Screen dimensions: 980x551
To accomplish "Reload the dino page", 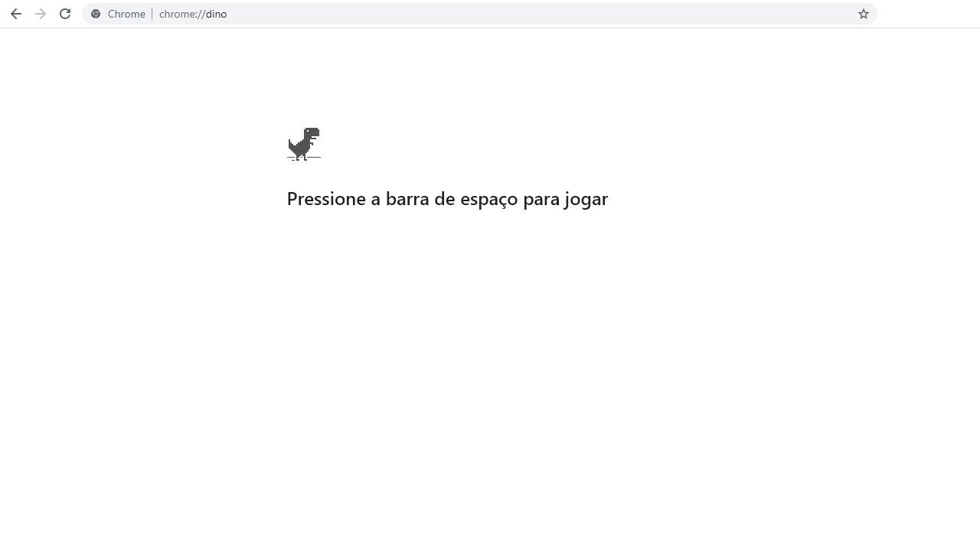I will pyautogui.click(x=65, y=14).
